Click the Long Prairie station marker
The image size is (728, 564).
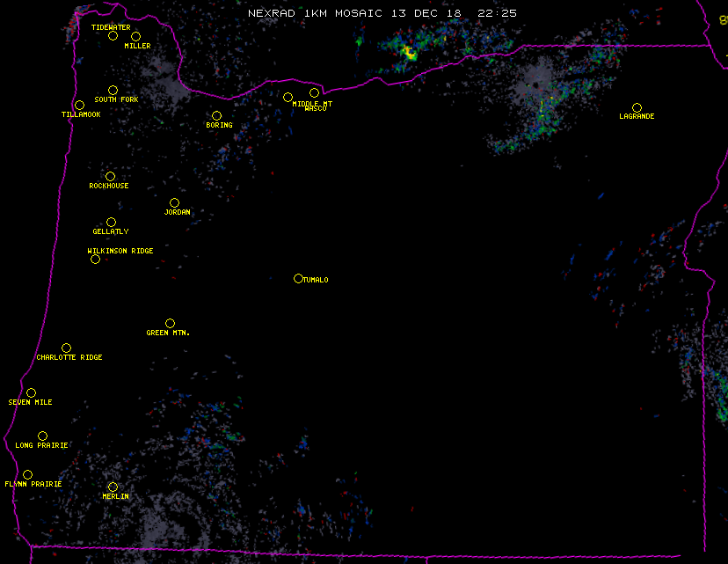pyautogui.click(x=42, y=436)
